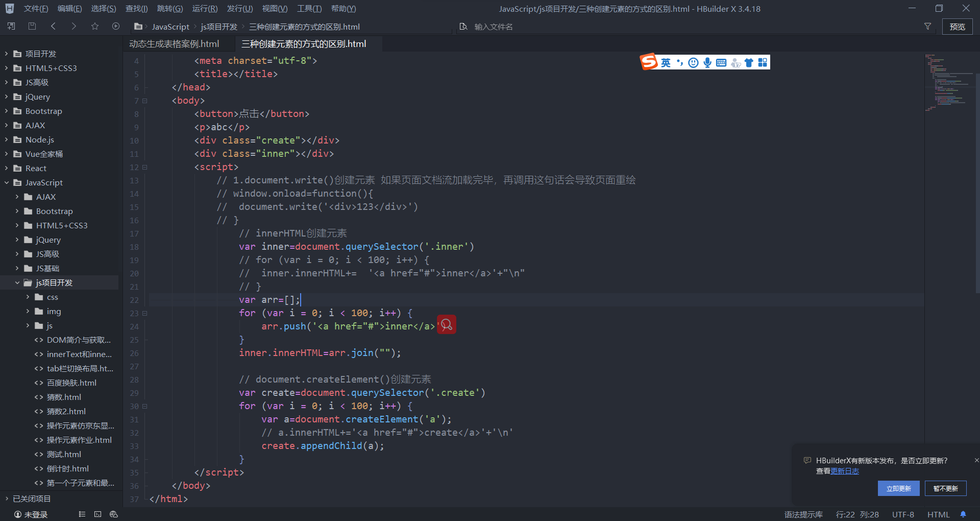Open the document outline icon in status bar
This screenshot has width=980, height=521.
pos(82,514)
